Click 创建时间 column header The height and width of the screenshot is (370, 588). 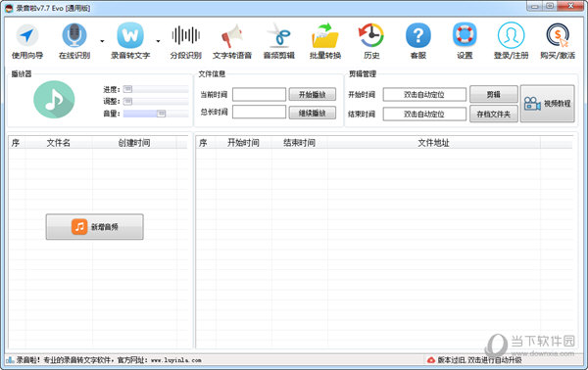(x=134, y=143)
